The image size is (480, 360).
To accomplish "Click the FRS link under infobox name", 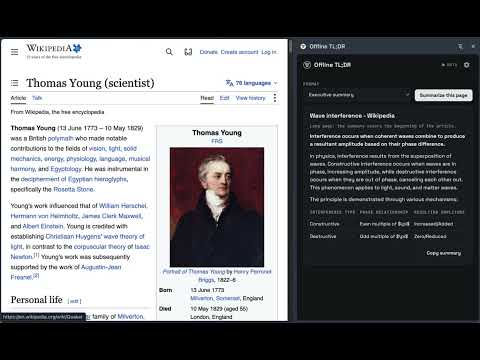I will click(217, 141).
